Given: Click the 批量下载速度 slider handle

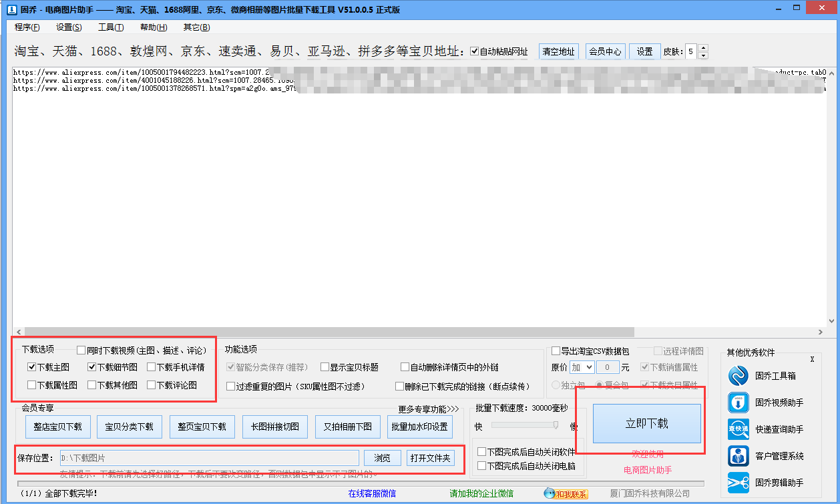Looking at the screenshot, I should click(556, 425).
